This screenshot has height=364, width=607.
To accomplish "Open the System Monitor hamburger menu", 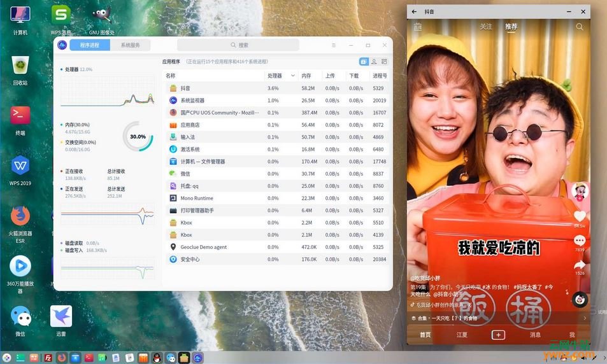I will pos(334,45).
